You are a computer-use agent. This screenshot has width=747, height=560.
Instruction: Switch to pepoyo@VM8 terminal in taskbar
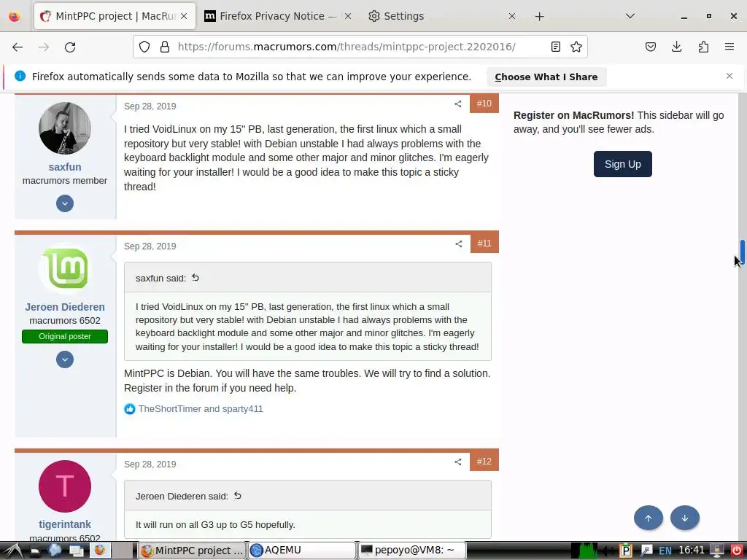[411, 550]
